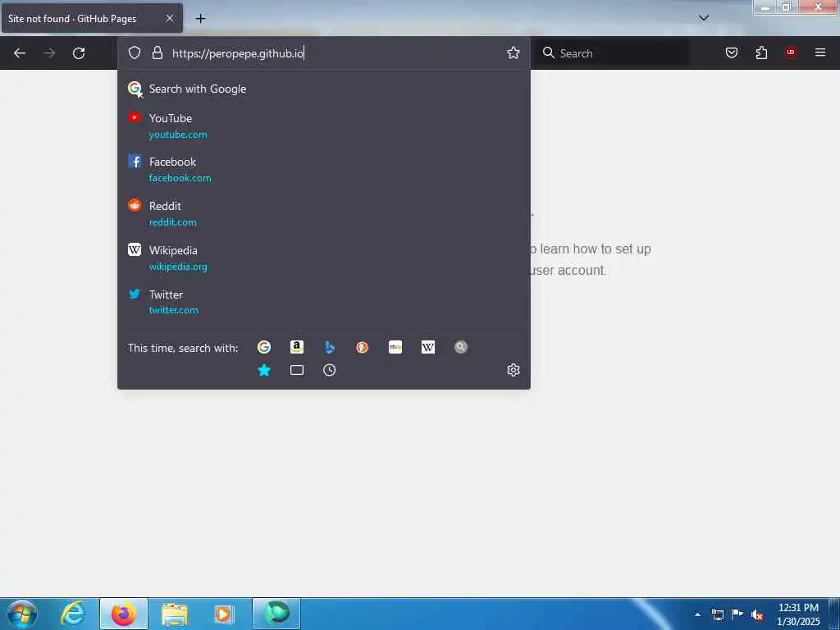
Task: Search in bookmarks using star icon
Action: point(264,370)
